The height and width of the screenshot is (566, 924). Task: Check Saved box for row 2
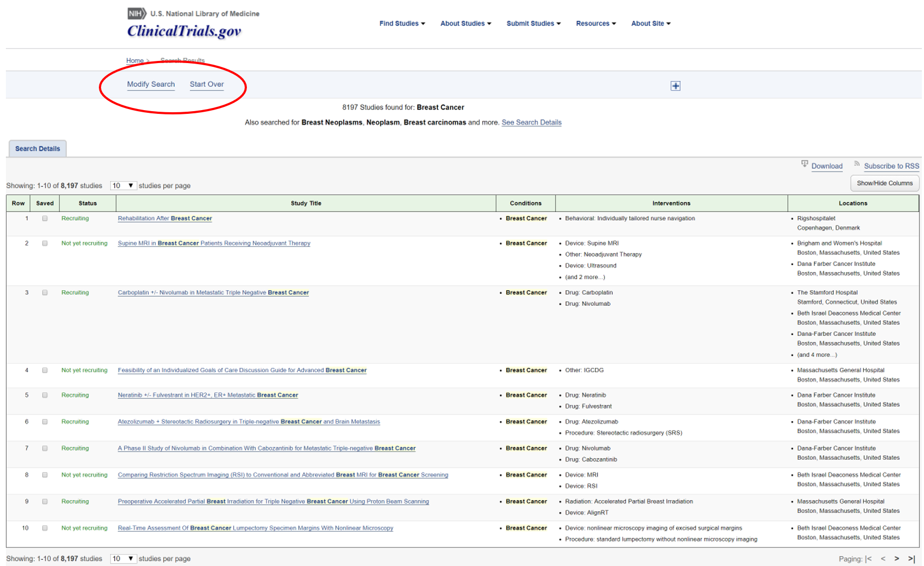pos(45,243)
